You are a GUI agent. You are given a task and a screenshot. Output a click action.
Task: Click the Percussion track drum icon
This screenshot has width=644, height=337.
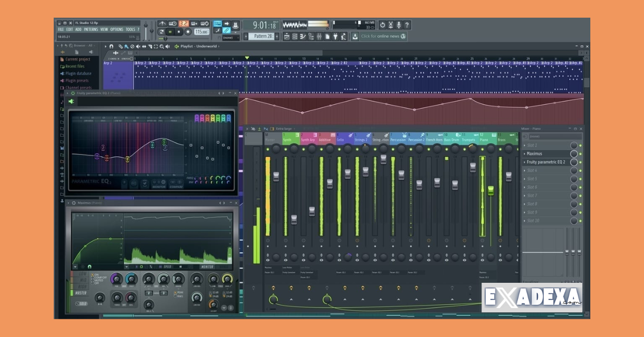pos(404,134)
